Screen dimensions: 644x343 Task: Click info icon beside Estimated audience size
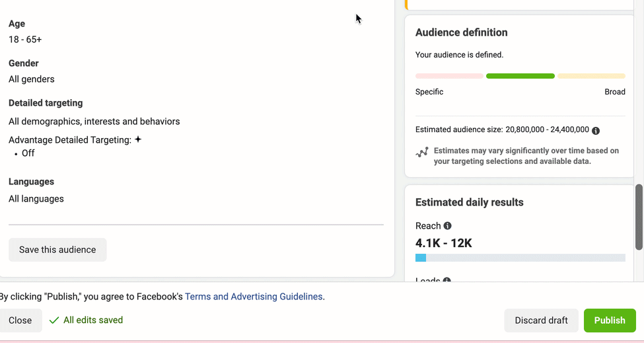point(596,131)
